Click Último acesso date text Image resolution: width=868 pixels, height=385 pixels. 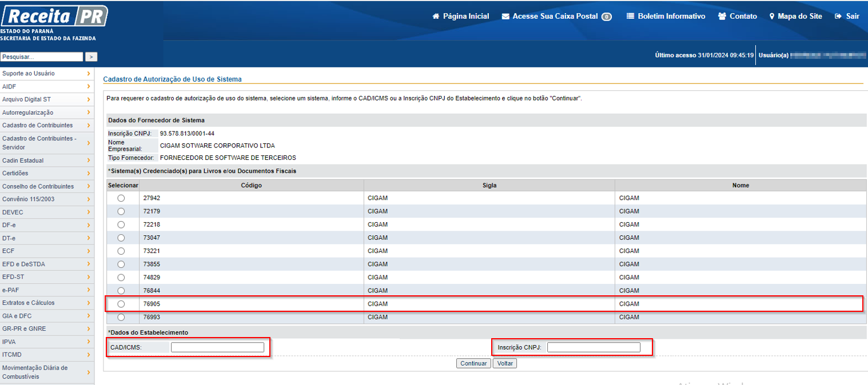coord(704,55)
